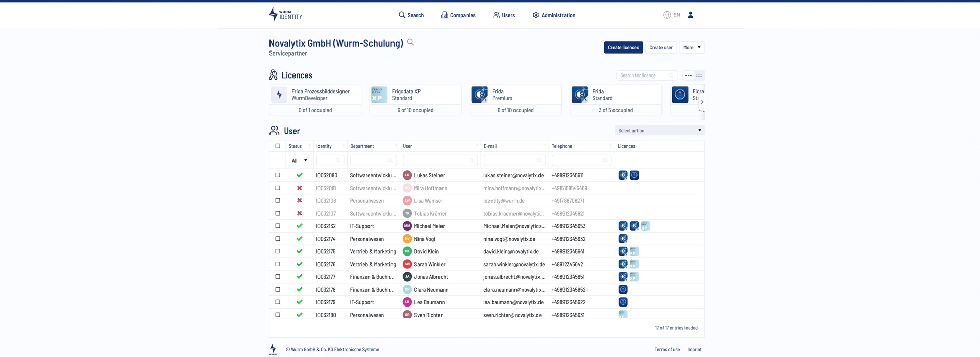Open the Terms of use link

[667, 349]
